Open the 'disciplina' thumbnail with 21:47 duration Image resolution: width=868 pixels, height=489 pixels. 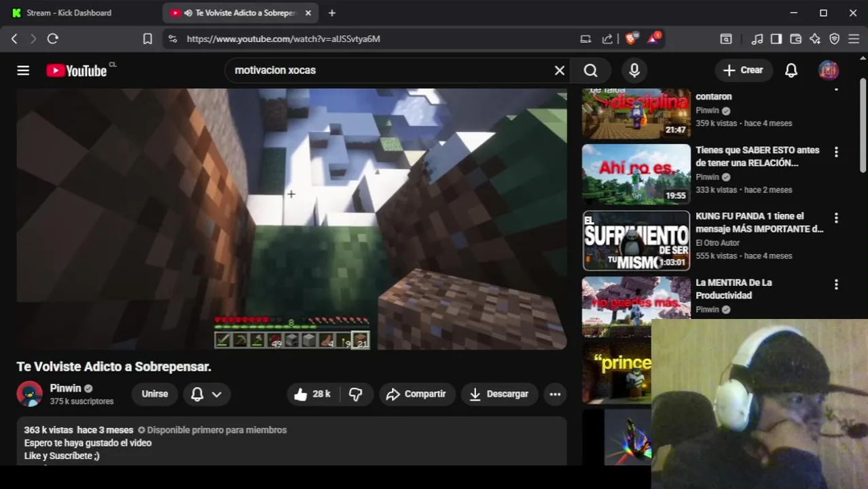(636, 113)
